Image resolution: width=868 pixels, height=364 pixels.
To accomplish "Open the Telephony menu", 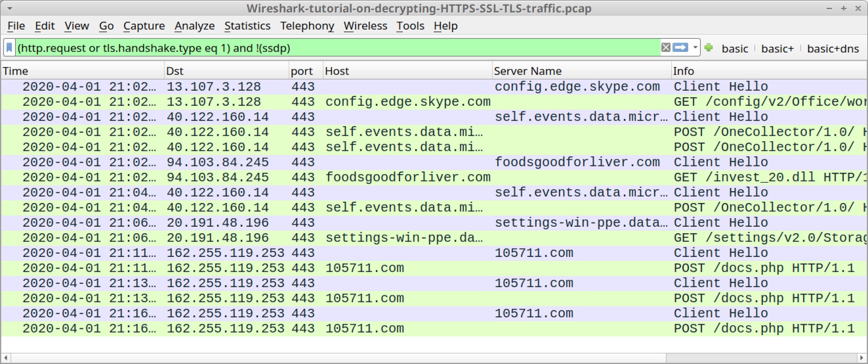I will pos(307,26).
